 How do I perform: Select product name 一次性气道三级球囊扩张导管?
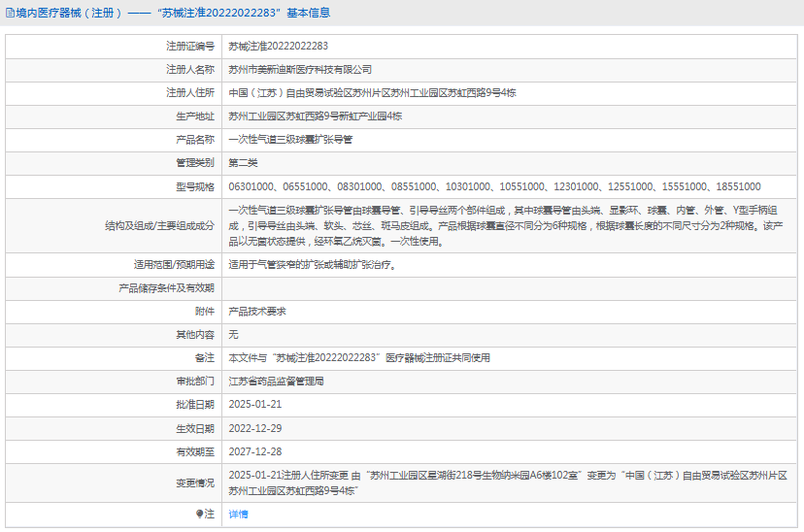290,140
